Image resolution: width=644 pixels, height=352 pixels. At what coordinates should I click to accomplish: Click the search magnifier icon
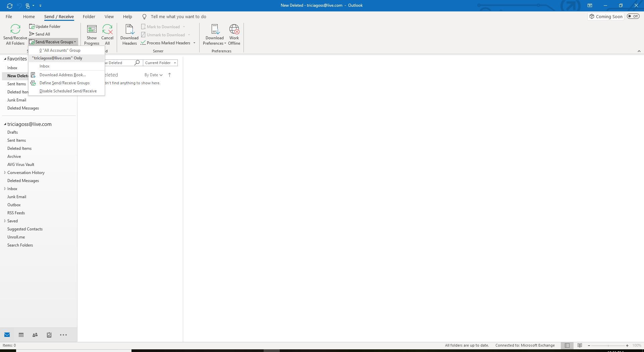click(137, 63)
